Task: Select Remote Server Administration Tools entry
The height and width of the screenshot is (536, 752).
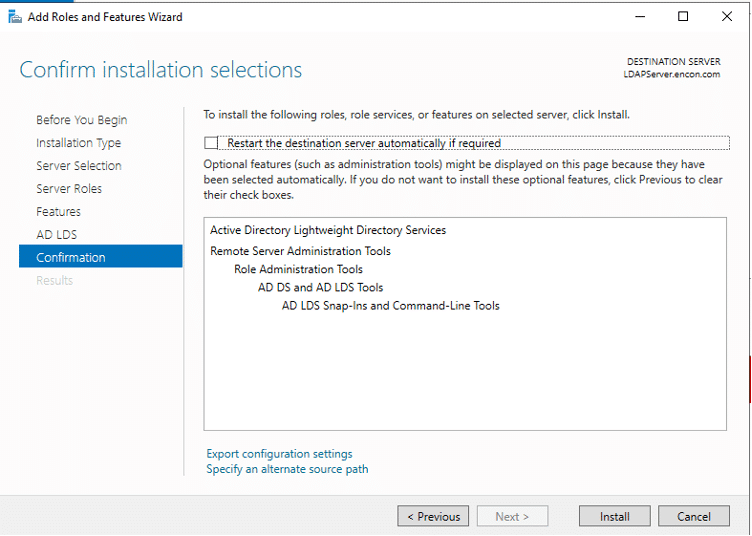Action: click(300, 251)
